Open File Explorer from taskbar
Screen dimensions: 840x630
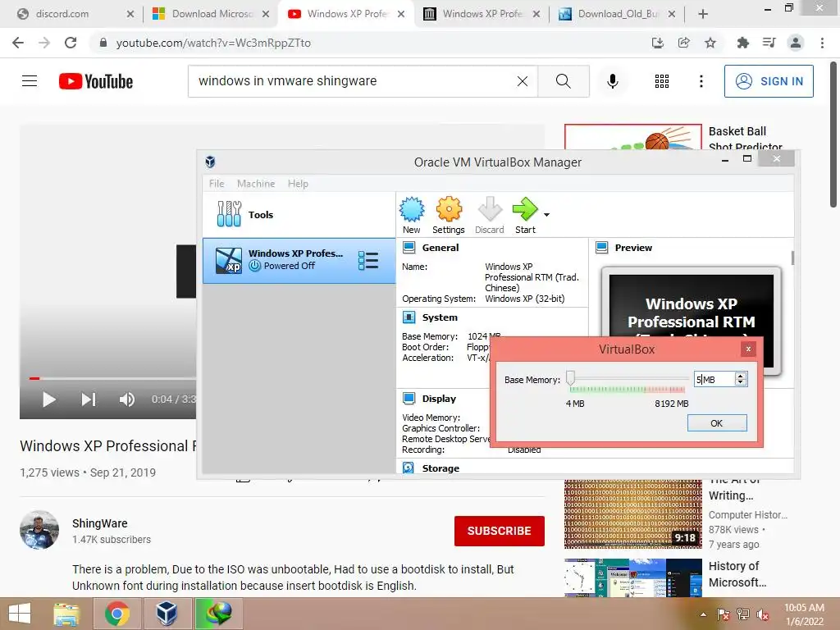tap(66, 614)
